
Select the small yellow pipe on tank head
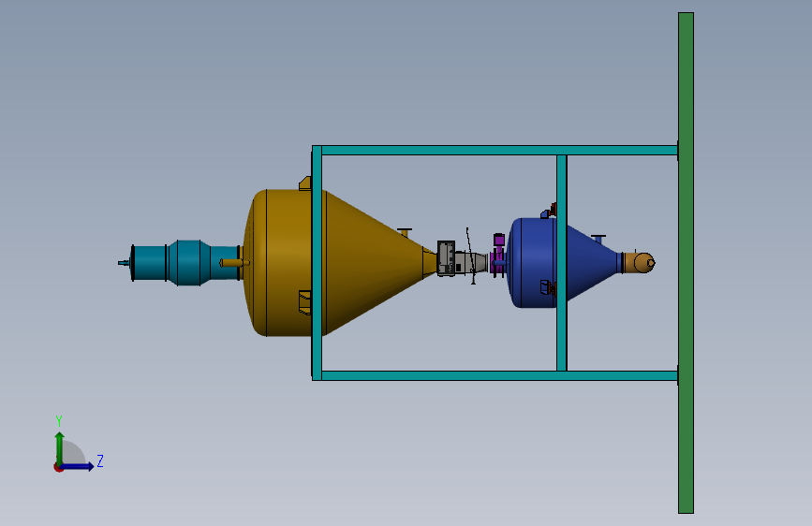[233, 262]
